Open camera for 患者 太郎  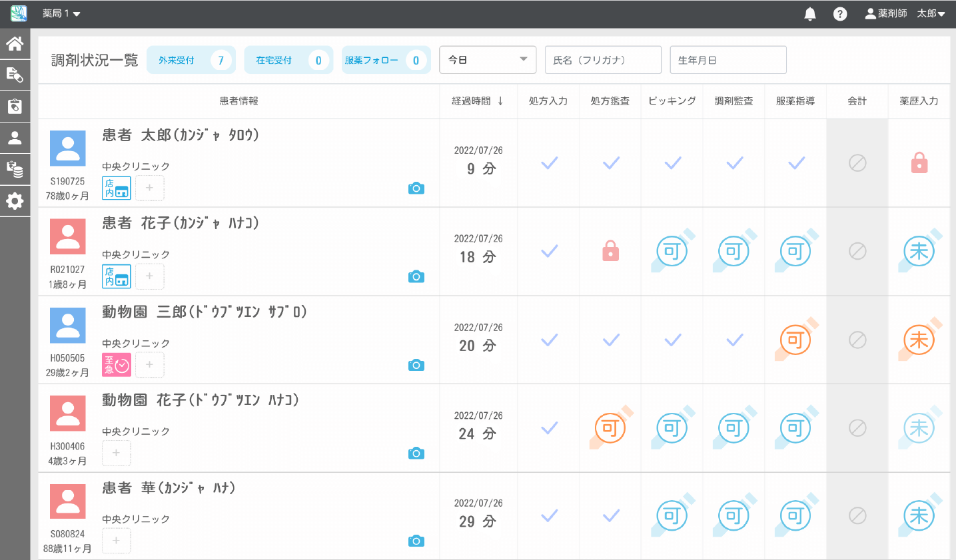(x=416, y=188)
